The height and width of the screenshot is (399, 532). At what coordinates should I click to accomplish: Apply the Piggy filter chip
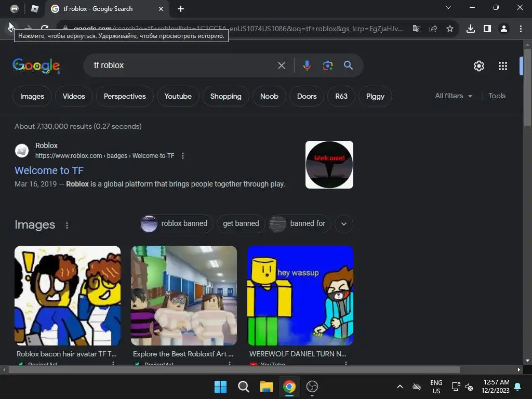(375, 96)
